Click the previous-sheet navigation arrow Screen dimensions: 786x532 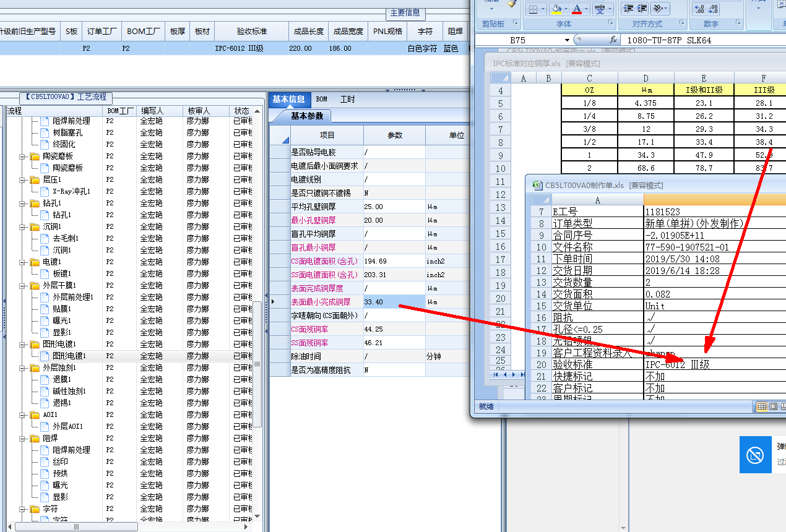pyautogui.click(x=505, y=375)
